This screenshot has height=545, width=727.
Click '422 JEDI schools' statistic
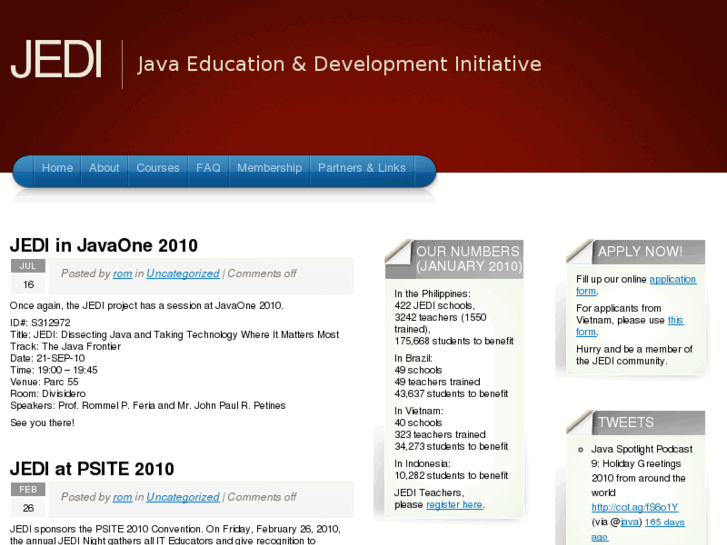[x=434, y=306]
